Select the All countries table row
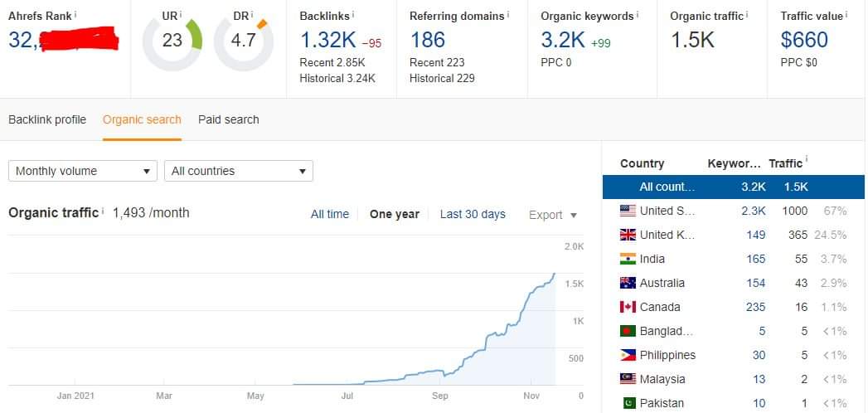 click(733, 187)
